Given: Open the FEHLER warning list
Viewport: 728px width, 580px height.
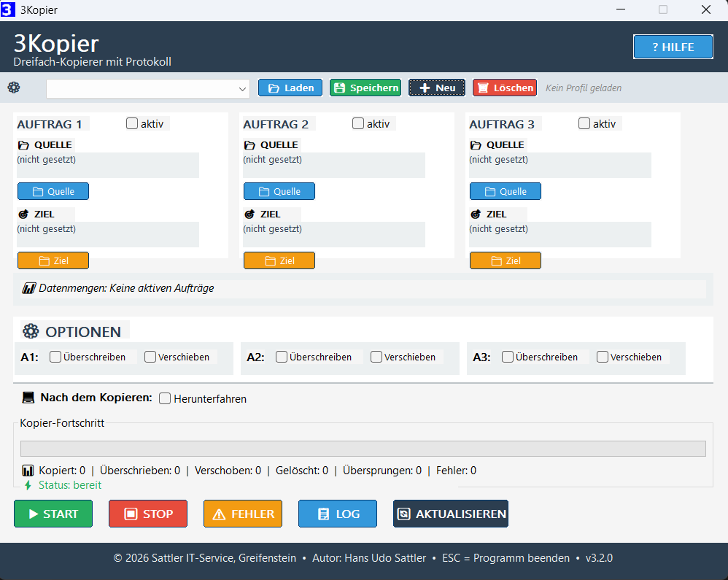Looking at the screenshot, I should tap(243, 514).
